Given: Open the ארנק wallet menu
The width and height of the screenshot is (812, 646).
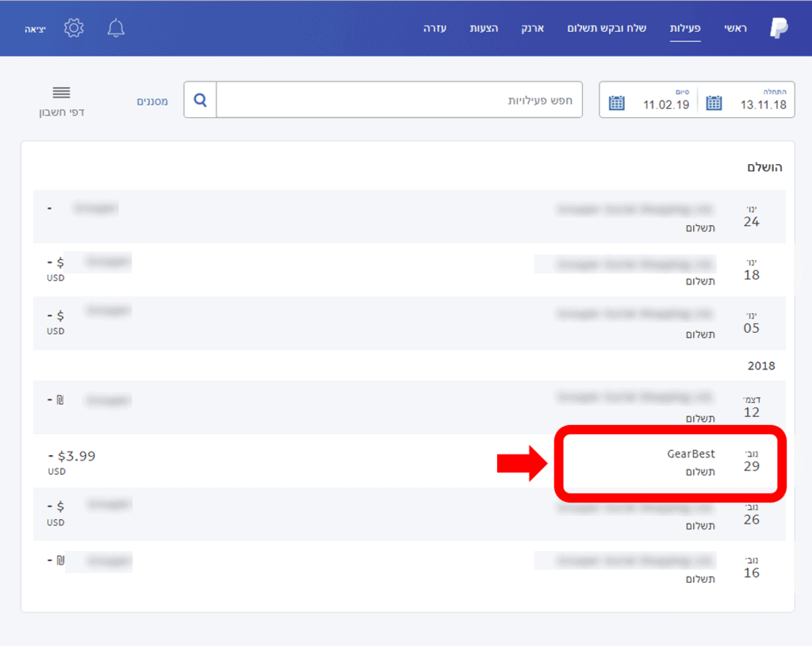Looking at the screenshot, I should pyautogui.click(x=532, y=29).
